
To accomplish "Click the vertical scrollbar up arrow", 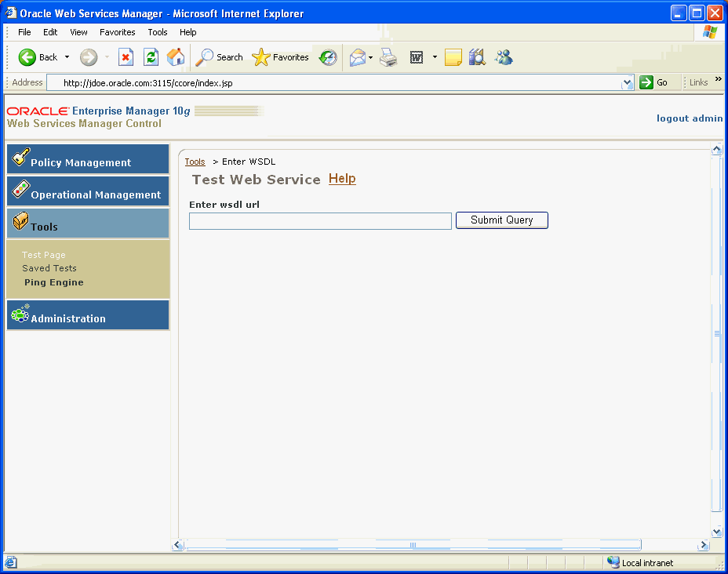I will [x=717, y=149].
